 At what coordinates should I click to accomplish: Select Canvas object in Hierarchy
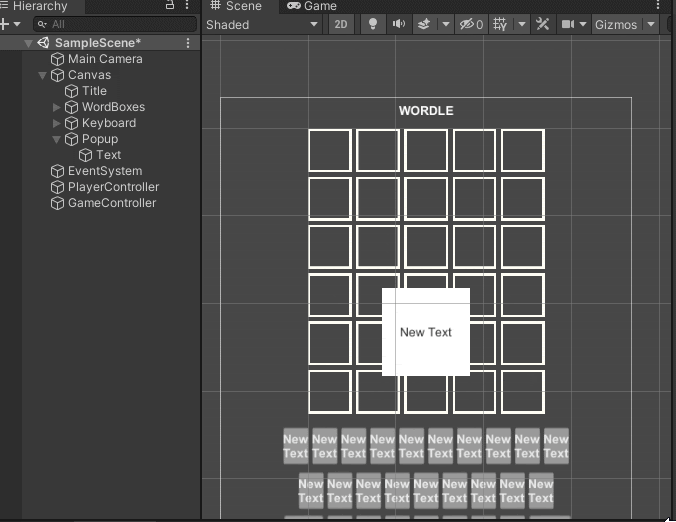click(x=89, y=75)
